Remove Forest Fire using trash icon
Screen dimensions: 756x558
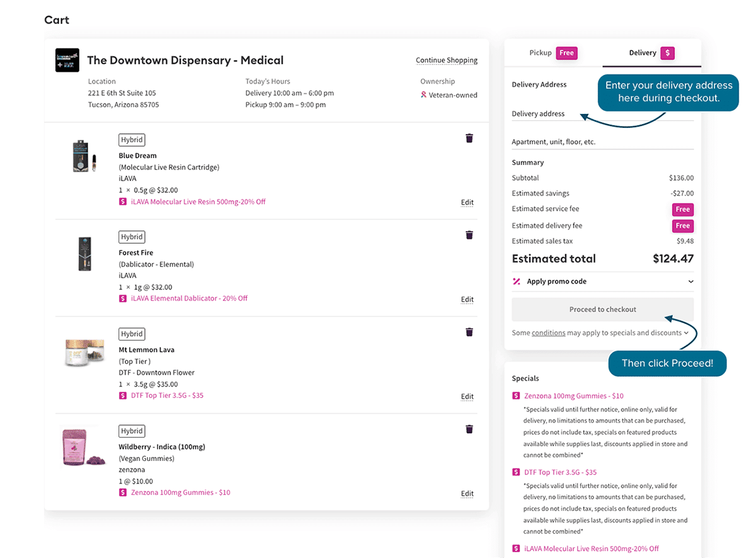469,235
